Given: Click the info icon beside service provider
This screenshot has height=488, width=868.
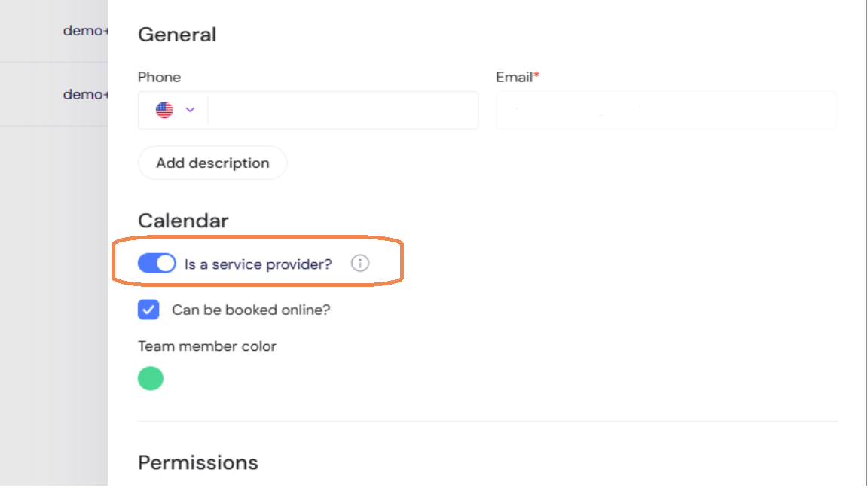Looking at the screenshot, I should point(360,264).
